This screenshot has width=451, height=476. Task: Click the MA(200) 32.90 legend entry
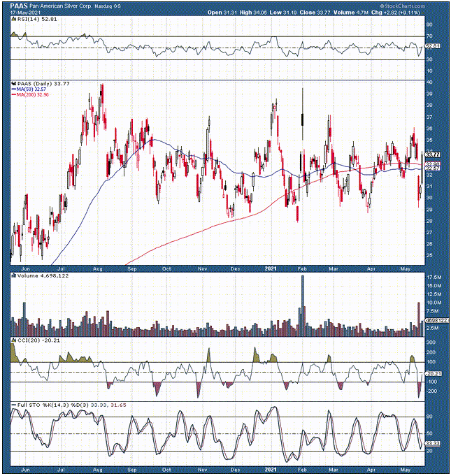[x=32, y=95]
